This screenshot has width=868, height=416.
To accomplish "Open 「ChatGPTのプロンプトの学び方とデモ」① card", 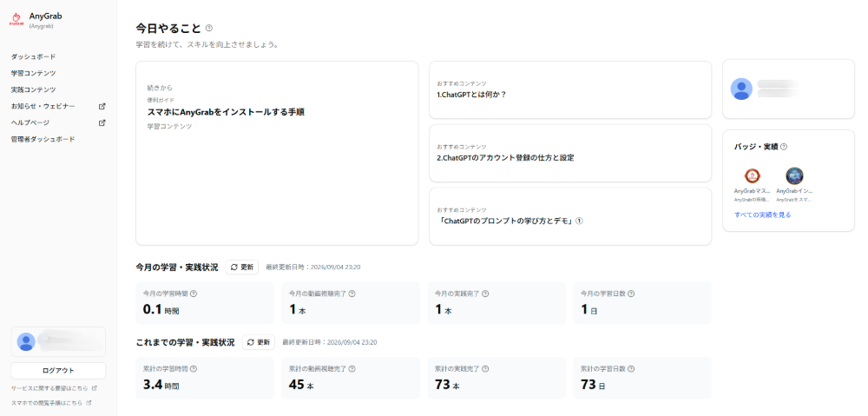I will (570, 216).
